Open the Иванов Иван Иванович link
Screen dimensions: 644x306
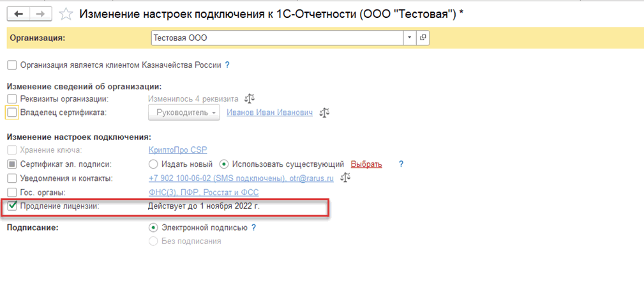pos(270,112)
